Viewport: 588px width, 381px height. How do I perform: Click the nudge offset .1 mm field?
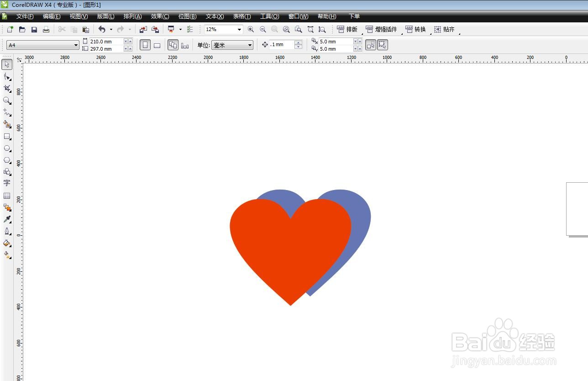pyautogui.click(x=282, y=45)
